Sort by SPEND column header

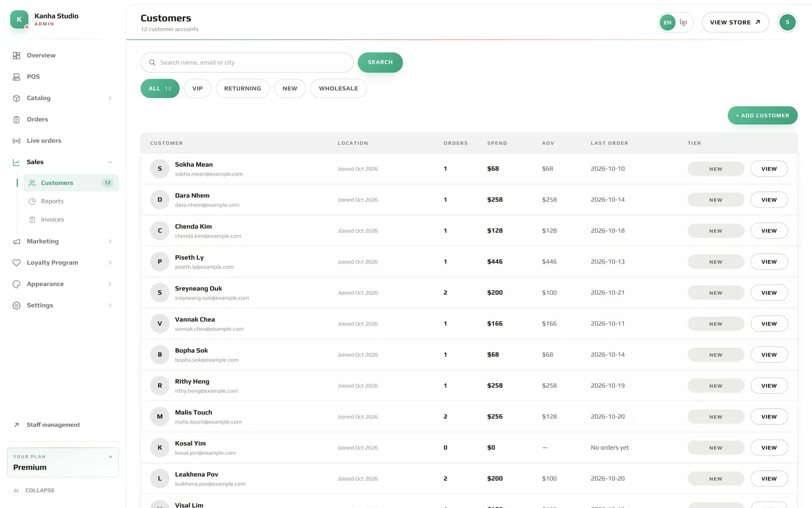click(x=497, y=143)
